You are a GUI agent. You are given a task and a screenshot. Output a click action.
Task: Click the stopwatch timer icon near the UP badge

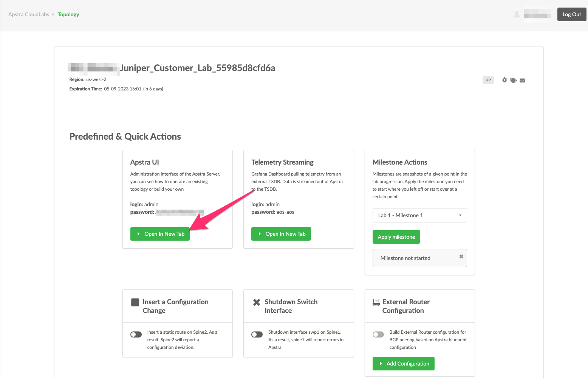504,80
